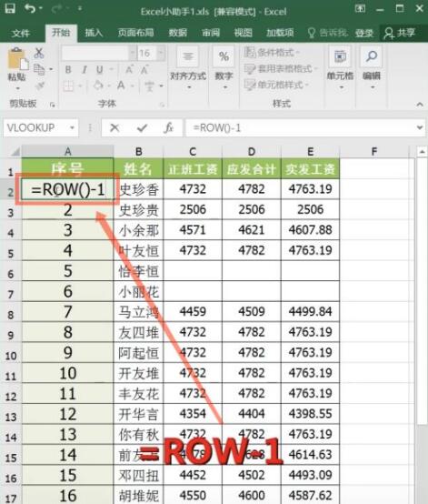This screenshot has width=428, height=504.
Task: Click the cell showing 4607.88
Action: click(x=310, y=230)
